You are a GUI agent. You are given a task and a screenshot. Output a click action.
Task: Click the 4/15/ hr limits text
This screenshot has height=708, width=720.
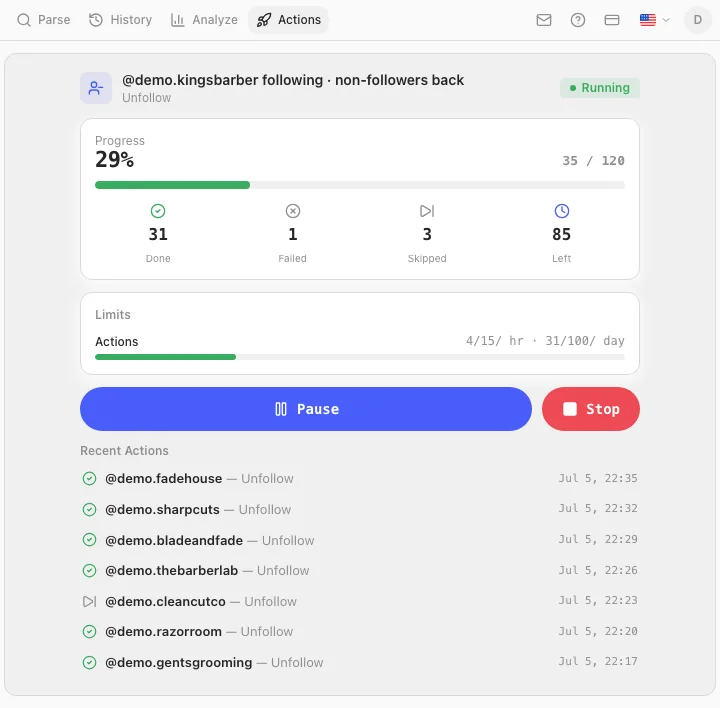[495, 341]
